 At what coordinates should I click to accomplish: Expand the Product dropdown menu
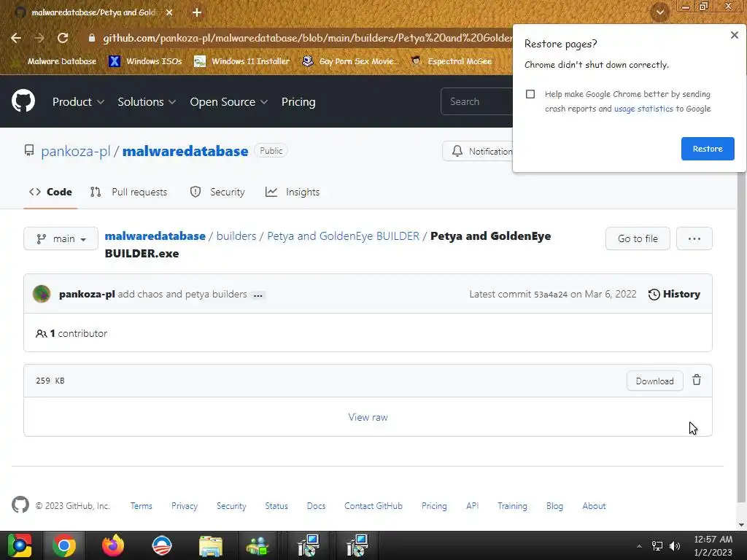coord(78,102)
